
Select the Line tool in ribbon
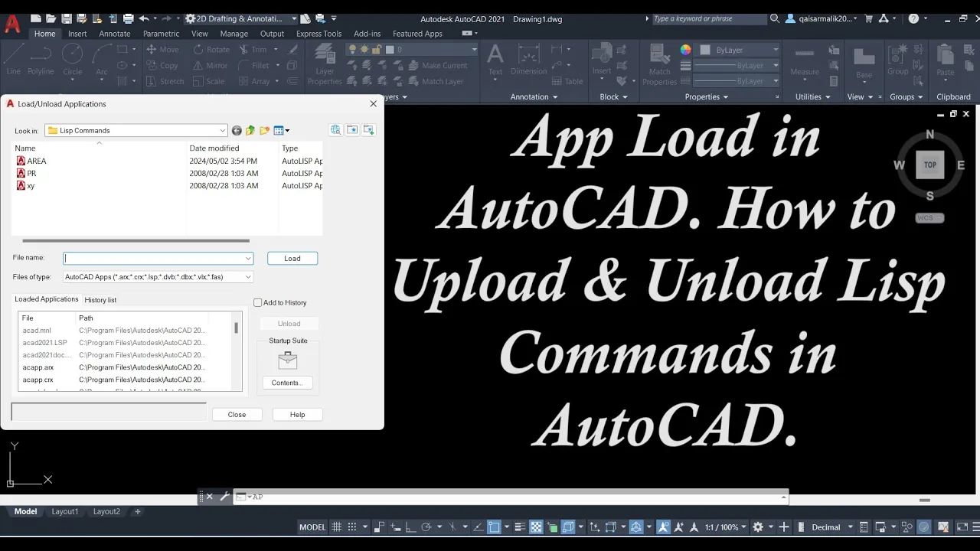click(x=14, y=60)
